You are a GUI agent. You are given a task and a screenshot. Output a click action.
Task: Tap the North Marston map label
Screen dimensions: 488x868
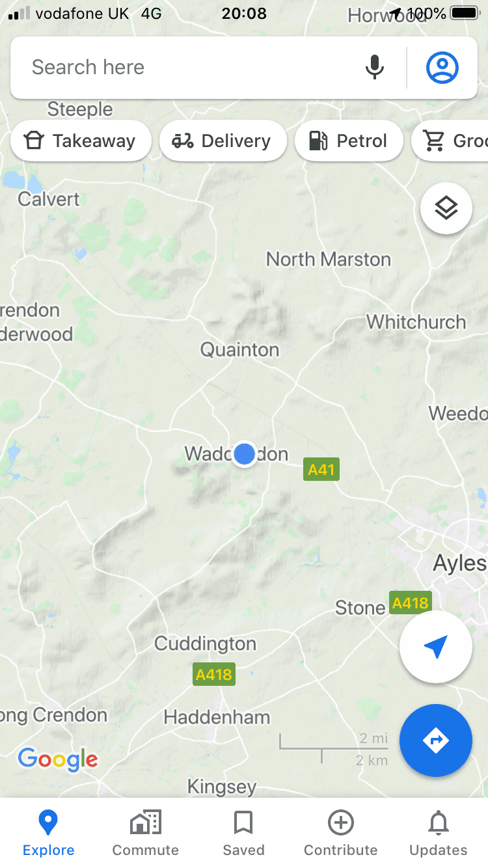329,259
